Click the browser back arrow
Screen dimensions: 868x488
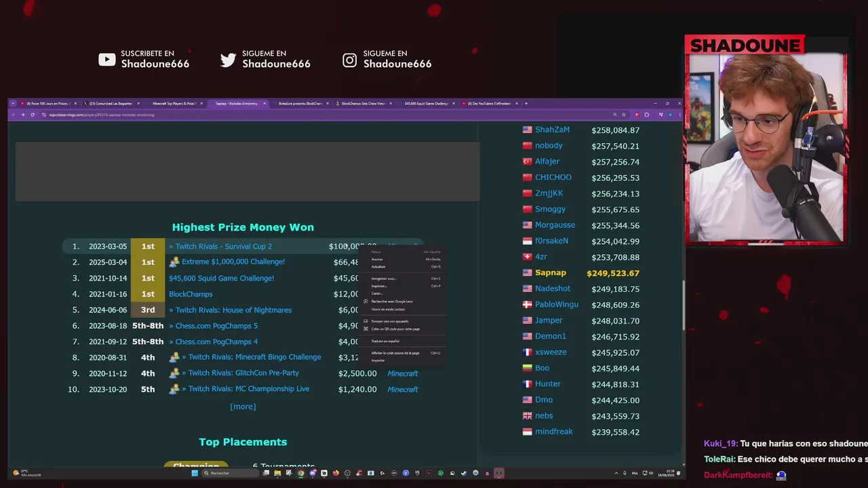coord(14,115)
